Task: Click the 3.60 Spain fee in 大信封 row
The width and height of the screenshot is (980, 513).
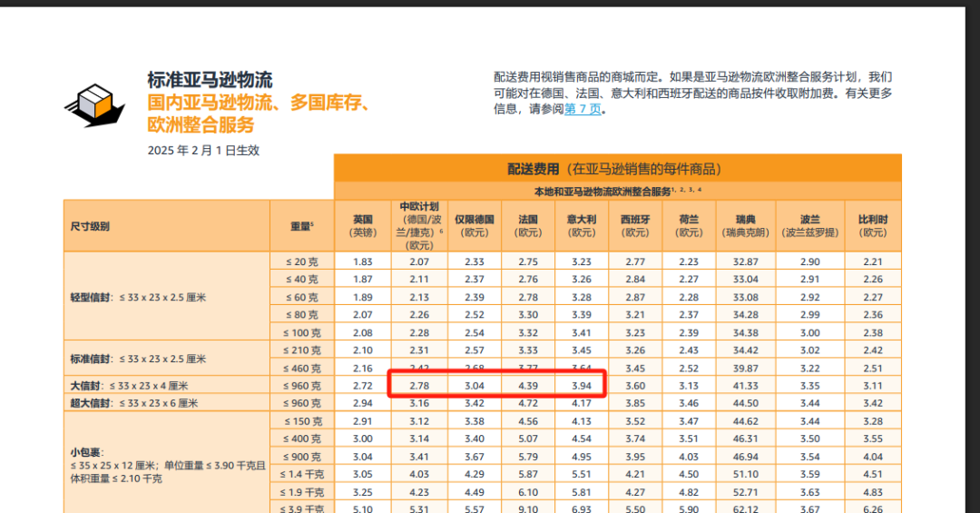Action: pos(635,386)
